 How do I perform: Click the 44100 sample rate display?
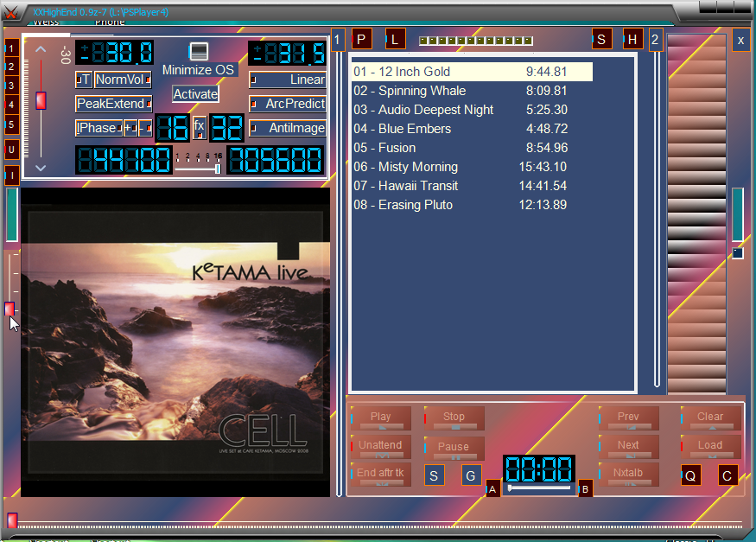pyautogui.click(x=124, y=160)
